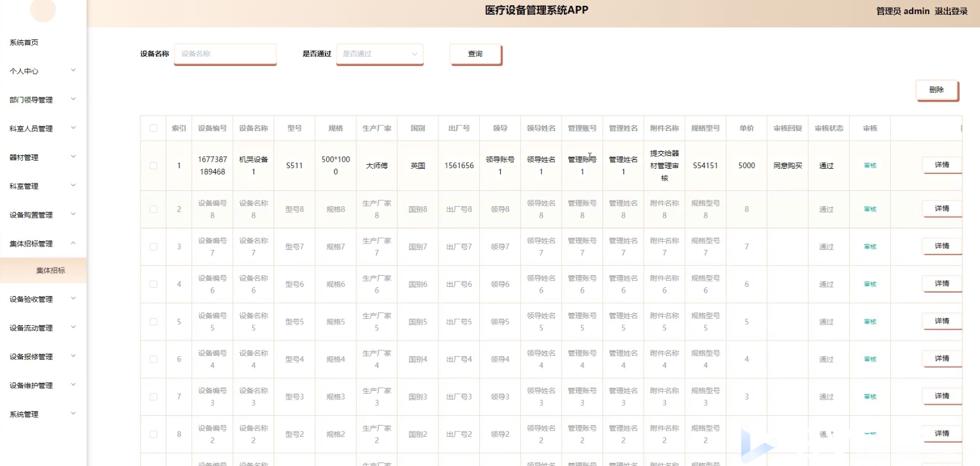Tick the select-all checkbox in the table header

[153, 128]
